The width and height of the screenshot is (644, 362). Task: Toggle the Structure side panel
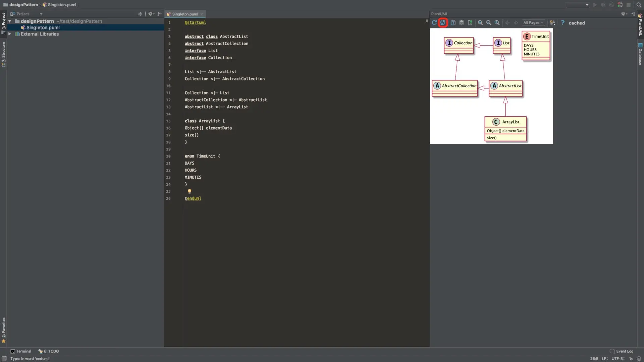4,54
